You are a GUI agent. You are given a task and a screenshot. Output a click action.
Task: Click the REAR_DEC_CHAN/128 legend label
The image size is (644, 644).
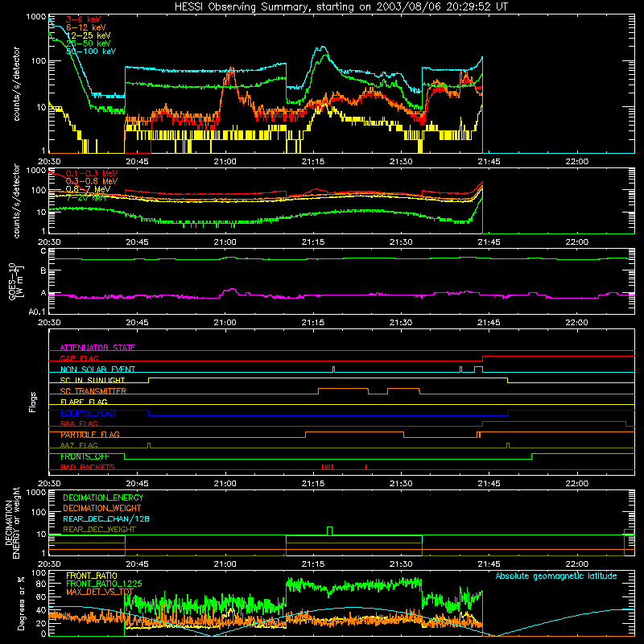tap(106, 518)
